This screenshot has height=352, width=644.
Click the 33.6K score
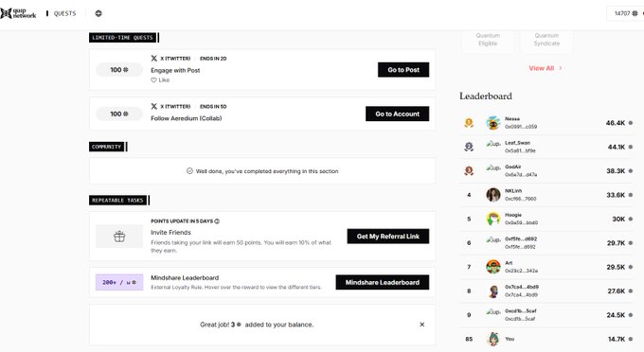(x=616, y=195)
